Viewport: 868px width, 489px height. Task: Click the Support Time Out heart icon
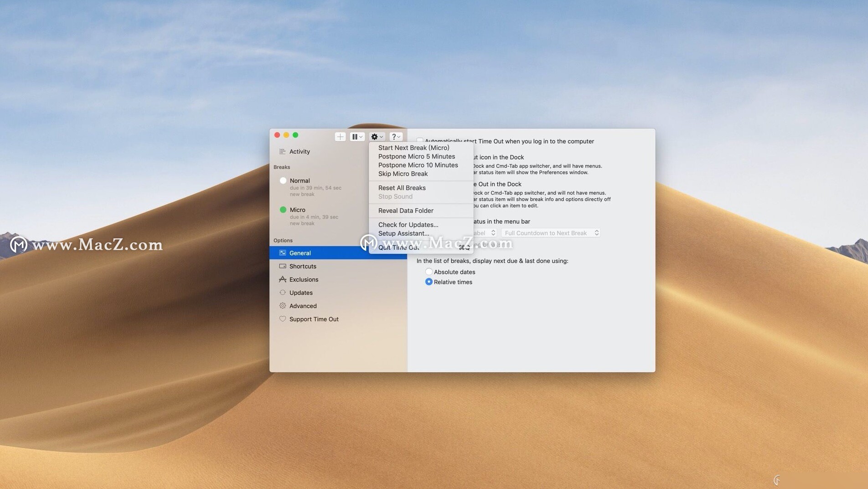click(x=282, y=319)
